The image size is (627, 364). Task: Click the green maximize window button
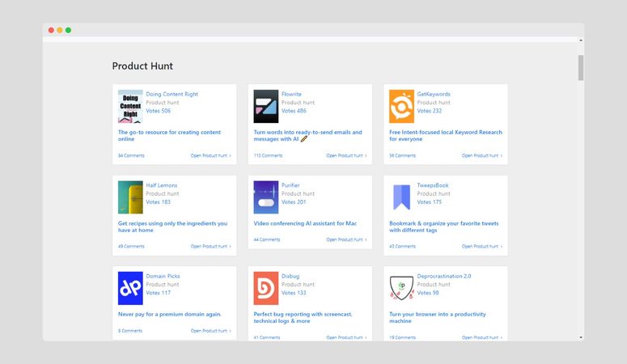[69, 30]
